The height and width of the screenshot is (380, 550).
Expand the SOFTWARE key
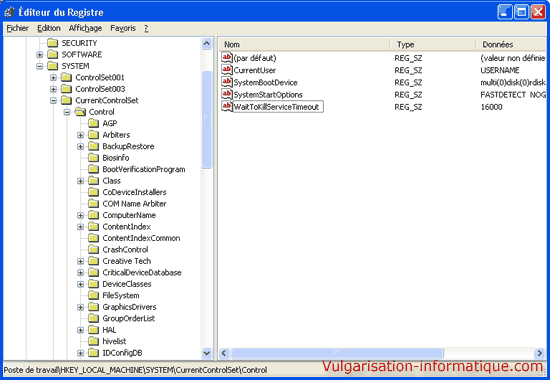pyautogui.click(x=40, y=55)
